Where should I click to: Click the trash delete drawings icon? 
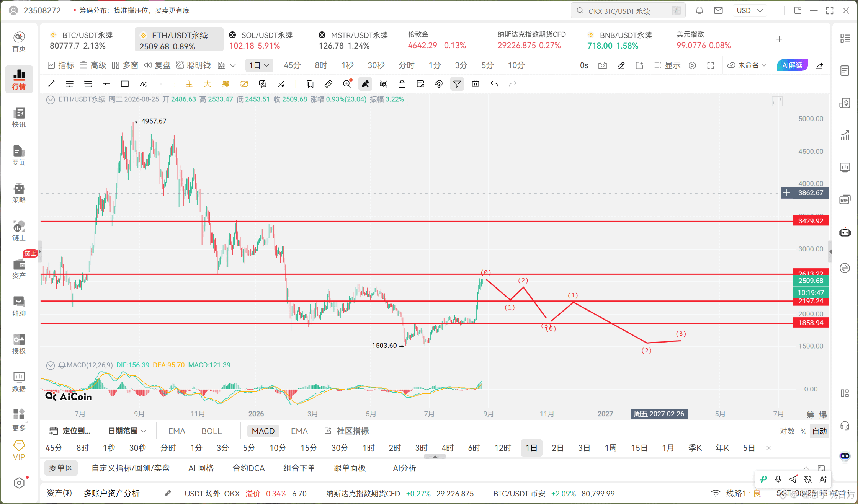click(x=476, y=84)
